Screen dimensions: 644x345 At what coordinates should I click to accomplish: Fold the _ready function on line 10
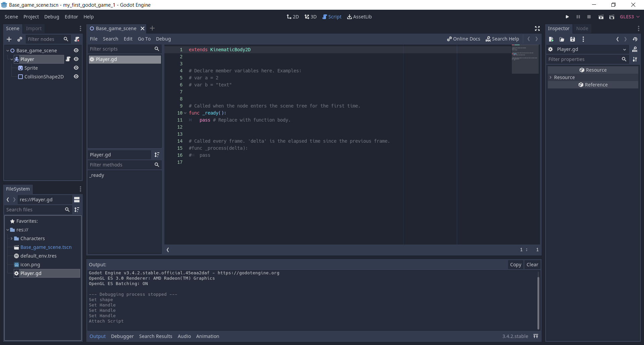point(185,113)
